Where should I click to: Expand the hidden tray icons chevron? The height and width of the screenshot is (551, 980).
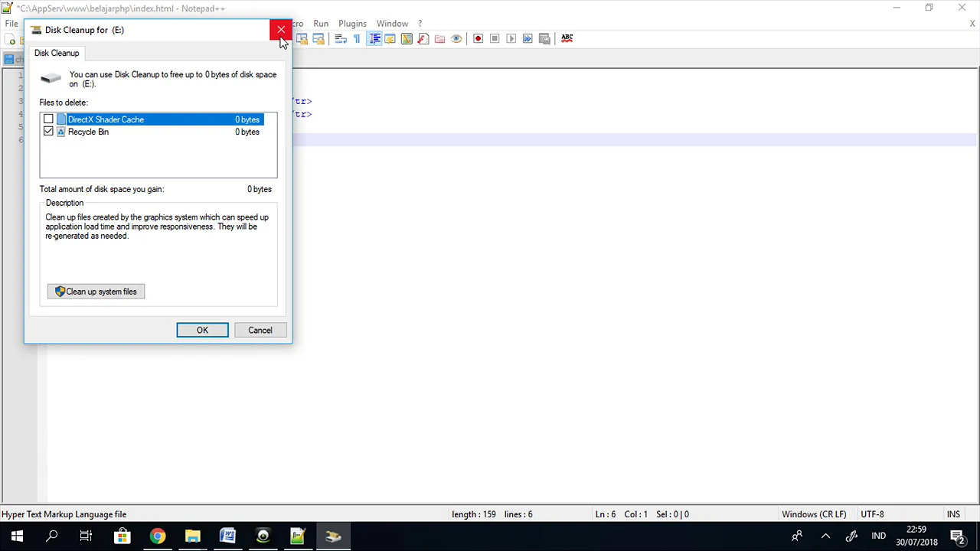coord(825,536)
